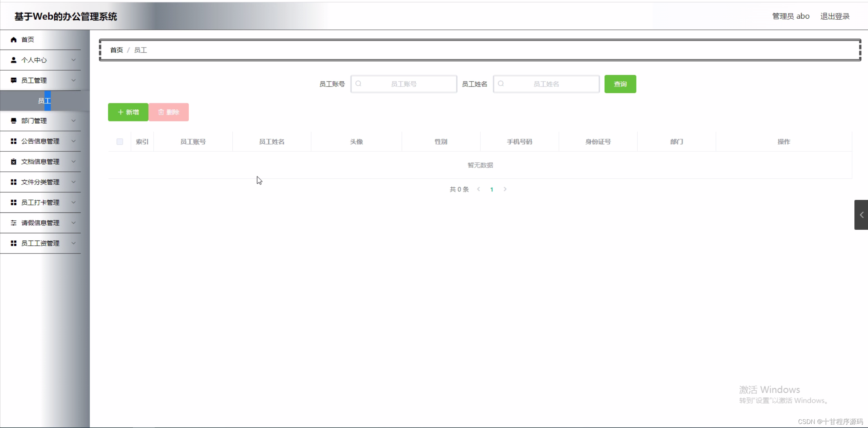Click the 查询 search button
Image resolution: width=868 pixels, height=428 pixels.
[x=620, y=84]
